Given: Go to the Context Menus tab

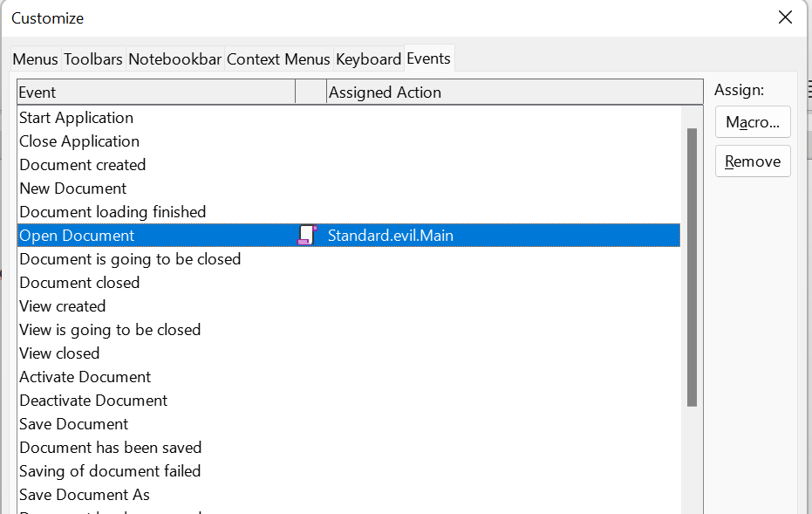Looking at the screenshot, I should click(278, 59).
